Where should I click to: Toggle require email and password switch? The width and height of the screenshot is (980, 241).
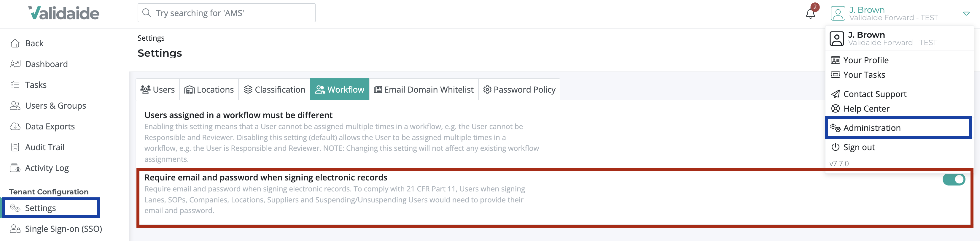point(953,180)
